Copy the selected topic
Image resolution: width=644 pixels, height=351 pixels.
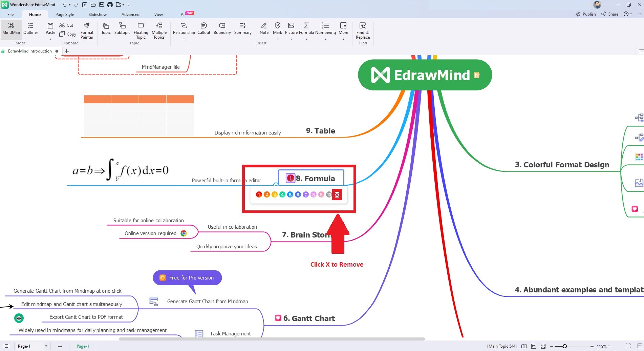pos(68,34)
